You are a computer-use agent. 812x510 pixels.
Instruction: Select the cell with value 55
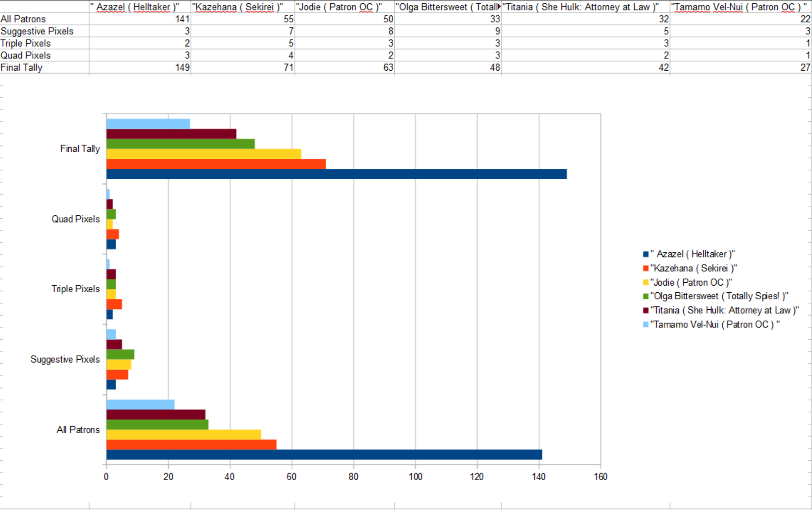point(243,19)
